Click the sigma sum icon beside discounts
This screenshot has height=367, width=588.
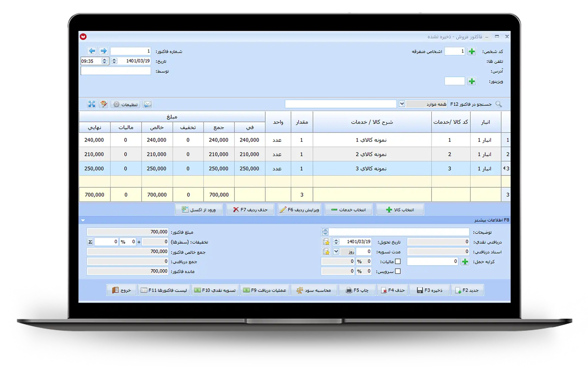90,242
